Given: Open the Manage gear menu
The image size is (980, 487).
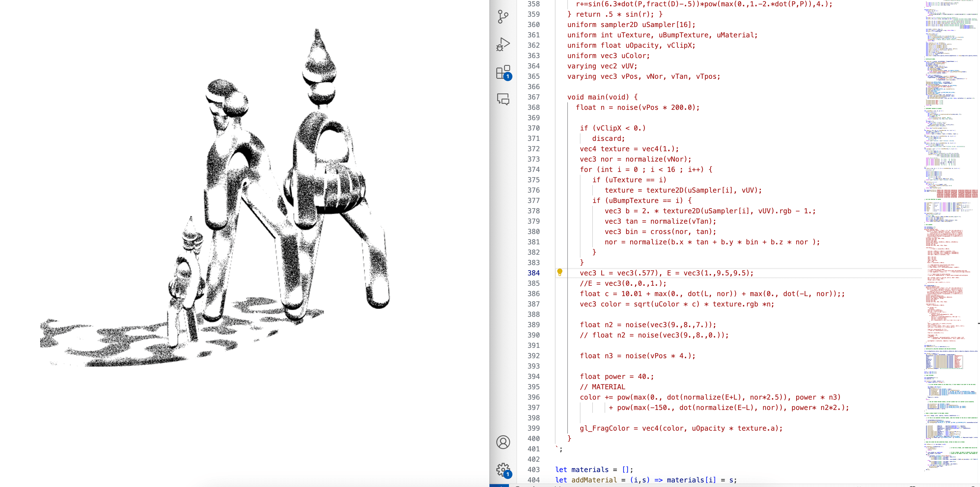Looking at the screenshot, I should 503,470.
